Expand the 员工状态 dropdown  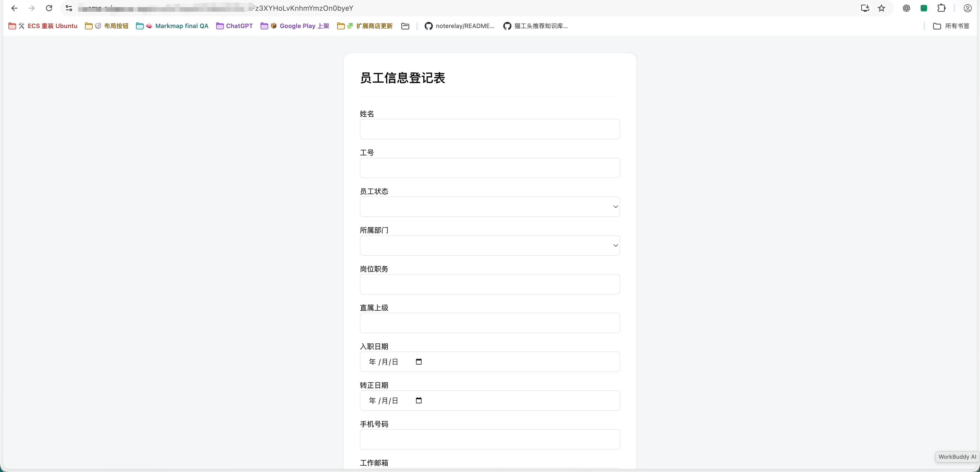click(x=490, y=206)
